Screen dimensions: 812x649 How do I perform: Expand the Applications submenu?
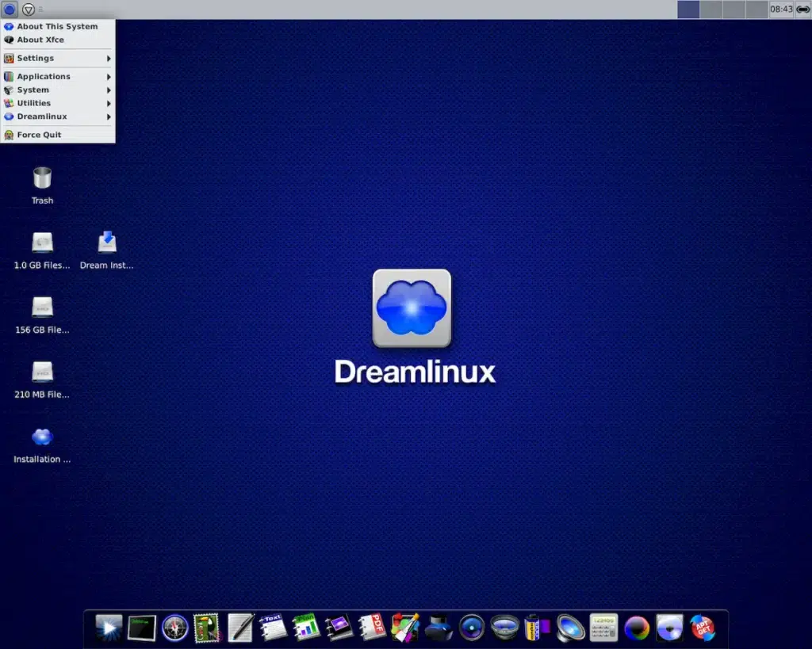click(57, 77)
